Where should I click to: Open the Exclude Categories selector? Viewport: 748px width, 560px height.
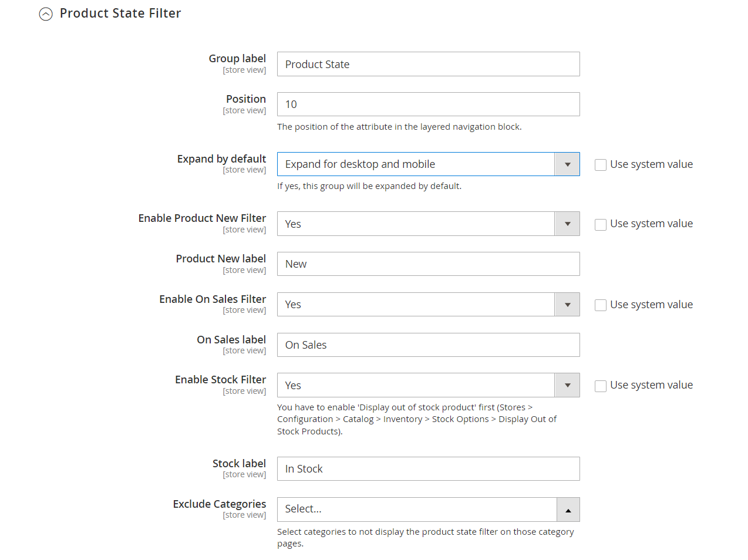tap(417, 510)
